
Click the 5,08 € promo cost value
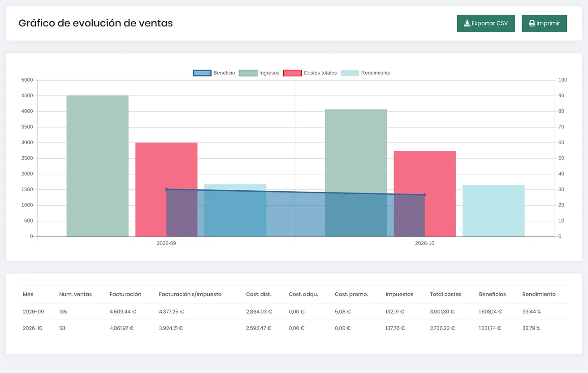tap(343, 312)
